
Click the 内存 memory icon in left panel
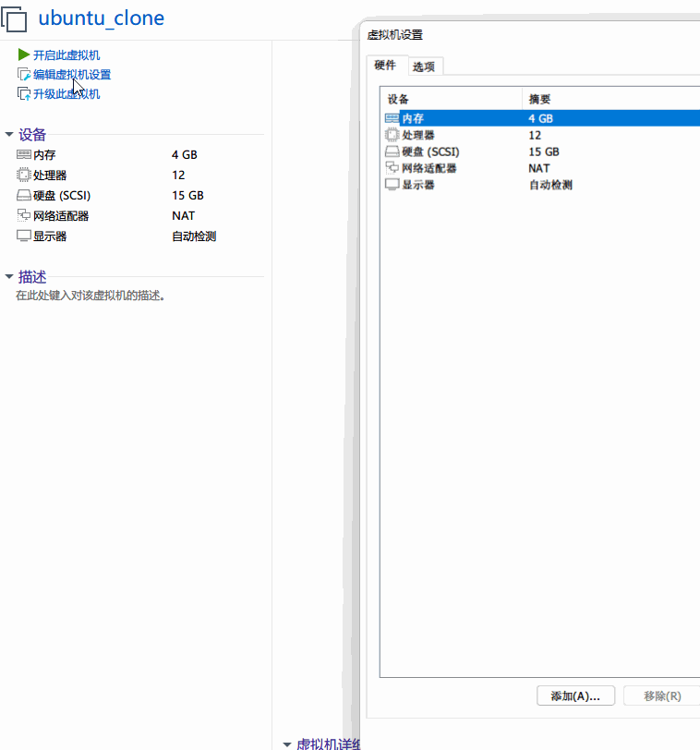[x=24, y=154]
